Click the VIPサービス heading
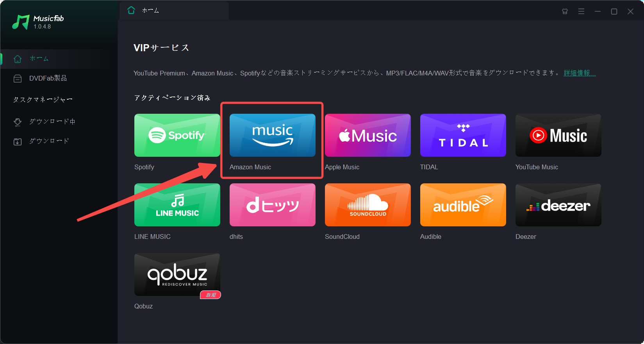Screen dimensions: 644x344 [x=161, y=48]
